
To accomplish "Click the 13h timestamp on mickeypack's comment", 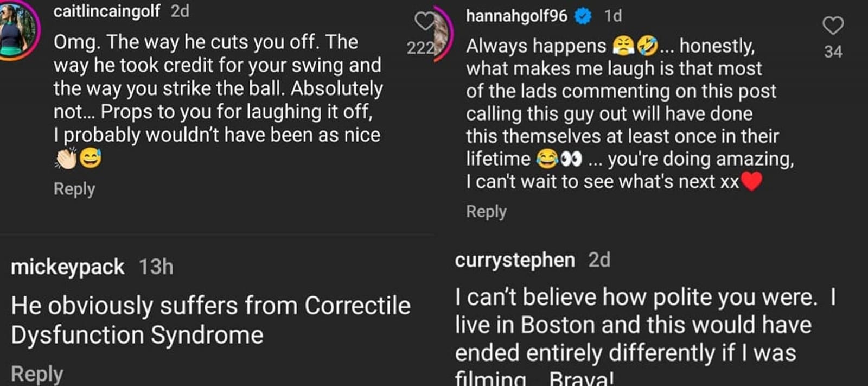I will click(x=157, y=267).
